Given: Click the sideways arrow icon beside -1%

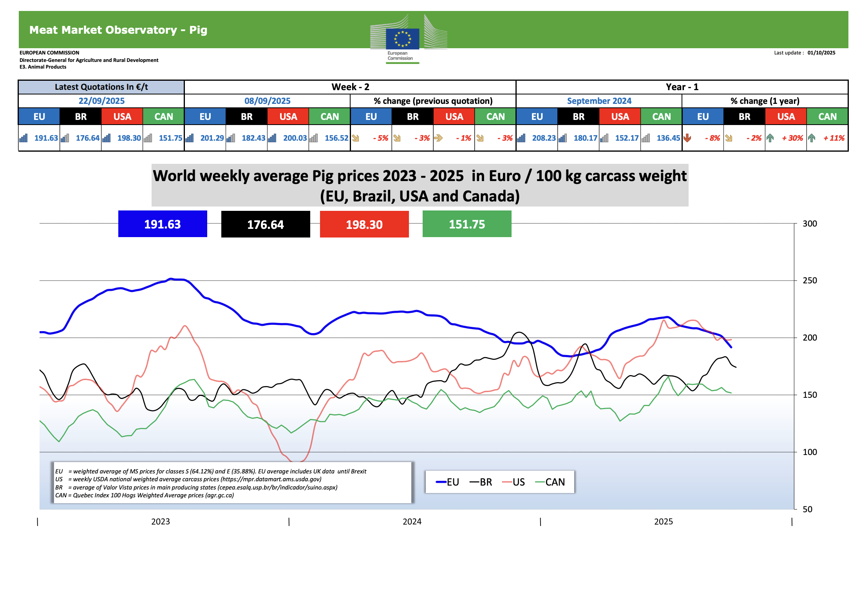Looking at the screenshot, I should click(x=438, y=138).
